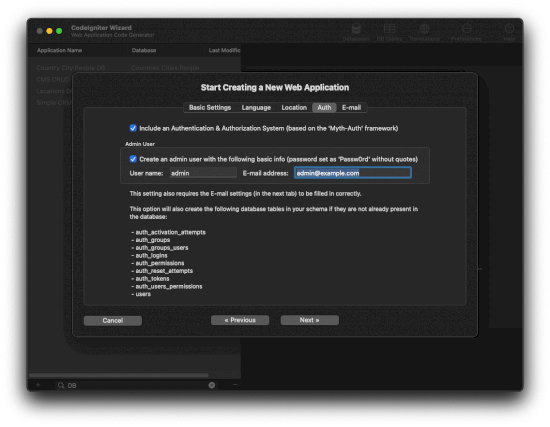Click the minus remove application button
The height and width of the screenshot is (427, 550).
235,385
